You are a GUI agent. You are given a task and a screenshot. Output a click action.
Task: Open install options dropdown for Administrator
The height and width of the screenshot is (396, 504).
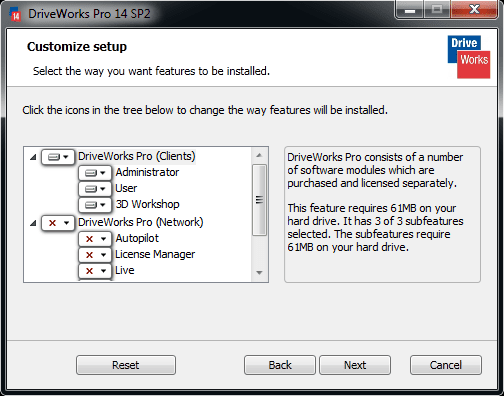click(x=95, y=173)
